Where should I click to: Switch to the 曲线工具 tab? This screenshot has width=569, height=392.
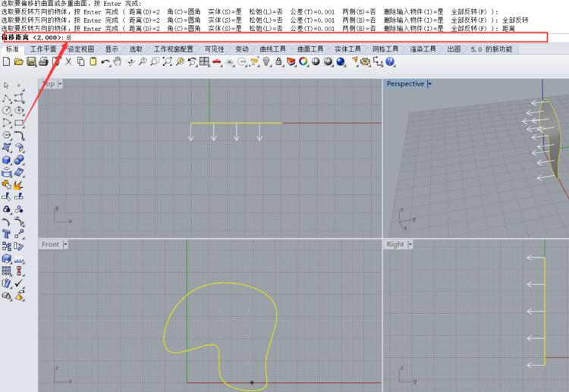click(272, 49)
